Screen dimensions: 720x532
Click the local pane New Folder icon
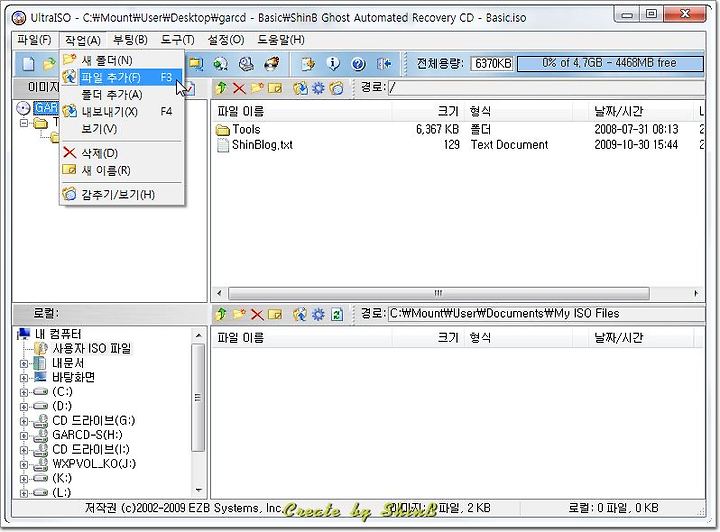(x=239, y=314)
